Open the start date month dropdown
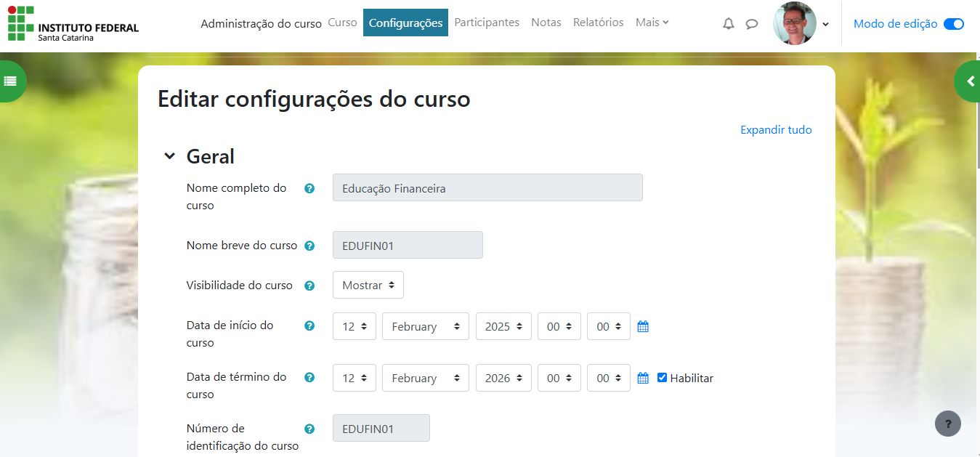This screenshot has width=980, height=457. click(x=425, y=327)
